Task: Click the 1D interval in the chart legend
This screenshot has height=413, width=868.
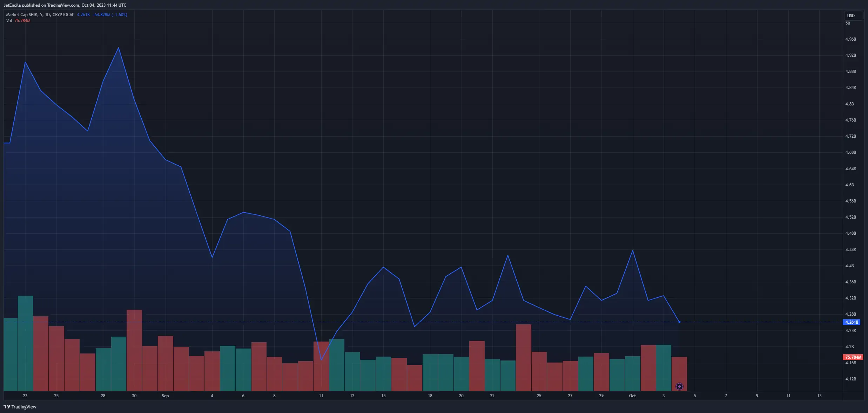Action: (x=47, y=15)
